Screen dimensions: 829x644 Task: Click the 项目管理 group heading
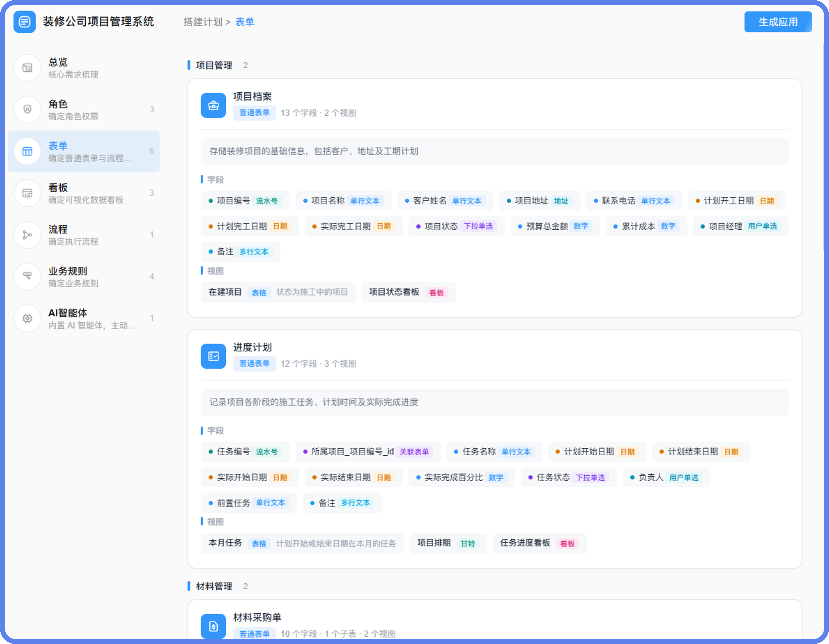(x=214, y=65)
